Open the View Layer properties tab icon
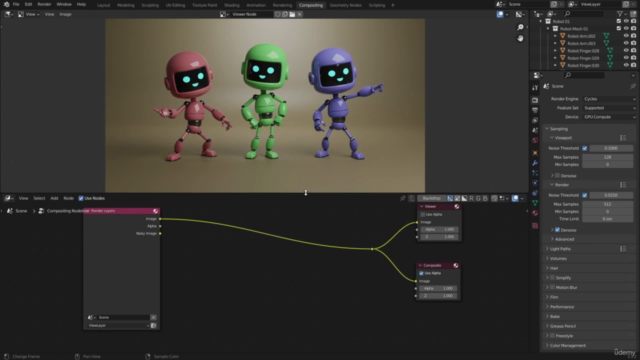640x360 pixels. (535, 120)
